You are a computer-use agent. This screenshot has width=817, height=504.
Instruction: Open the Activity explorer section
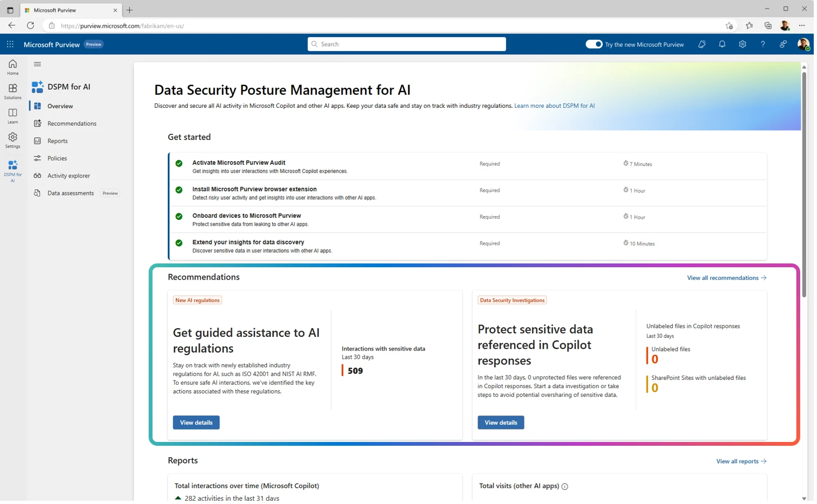tap(69, 175)
